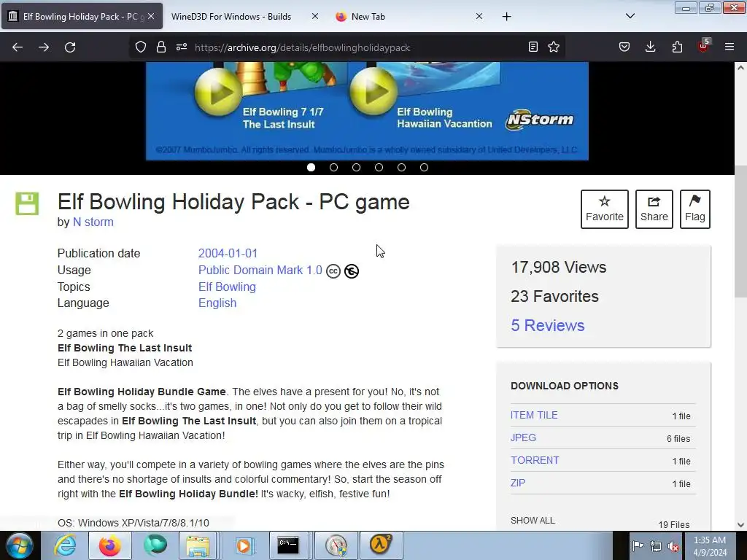This screenshot has height=560, width=747.
Task: Expand the list all tabs chevron
Action: (630, 16)
